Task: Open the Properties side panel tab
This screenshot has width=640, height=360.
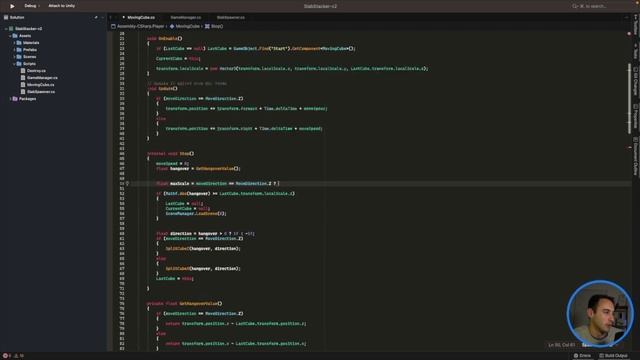Action: click(636, 117)
